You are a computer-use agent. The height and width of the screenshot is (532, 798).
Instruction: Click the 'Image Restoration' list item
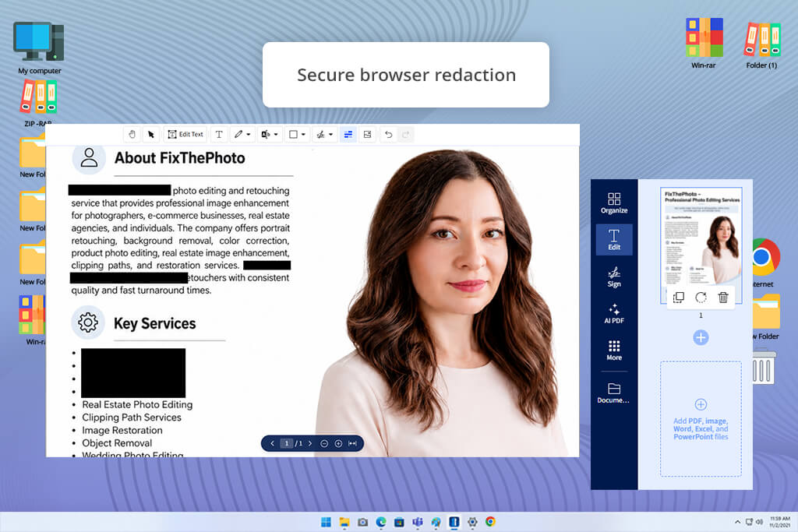click(122, 430)
